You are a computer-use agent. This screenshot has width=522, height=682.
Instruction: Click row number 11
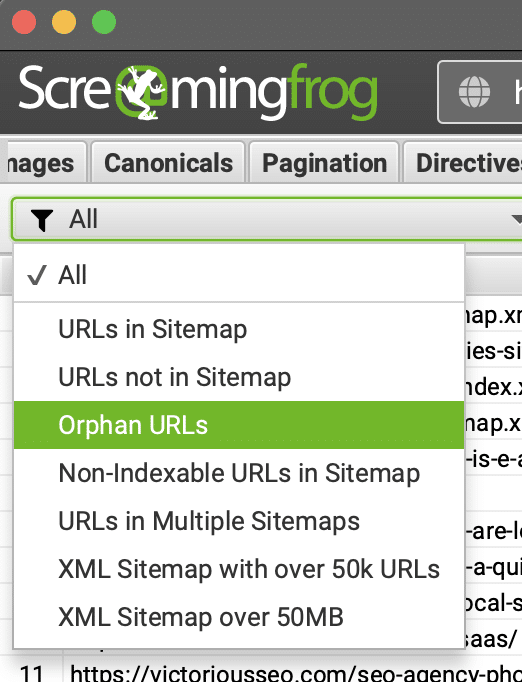(31, 673)
